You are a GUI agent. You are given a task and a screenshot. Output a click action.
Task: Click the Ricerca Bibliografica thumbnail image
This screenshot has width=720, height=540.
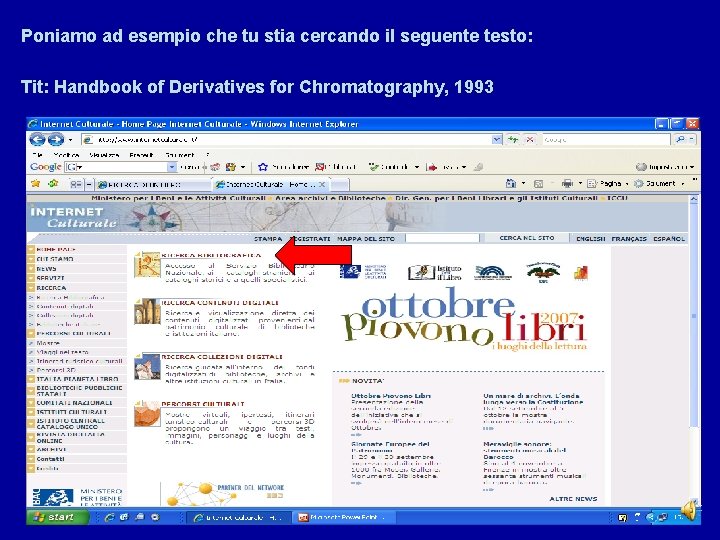click(x=146, y=265)
